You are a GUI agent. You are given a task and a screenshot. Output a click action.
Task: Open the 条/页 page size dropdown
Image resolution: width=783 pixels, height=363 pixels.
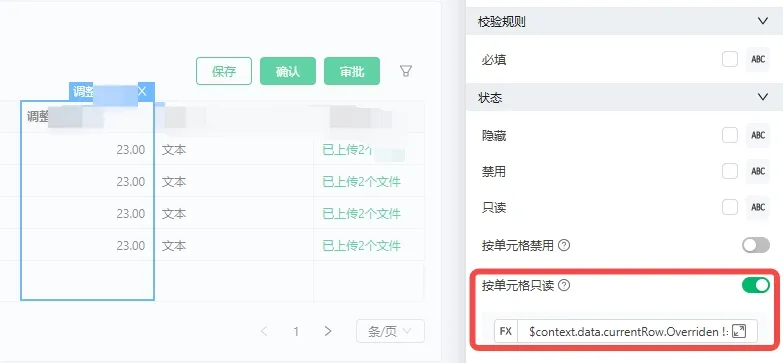(x=390, y=331)
